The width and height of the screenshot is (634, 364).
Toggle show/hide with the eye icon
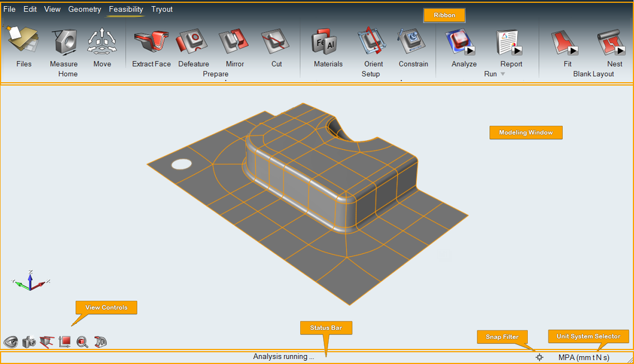(11, 342)
